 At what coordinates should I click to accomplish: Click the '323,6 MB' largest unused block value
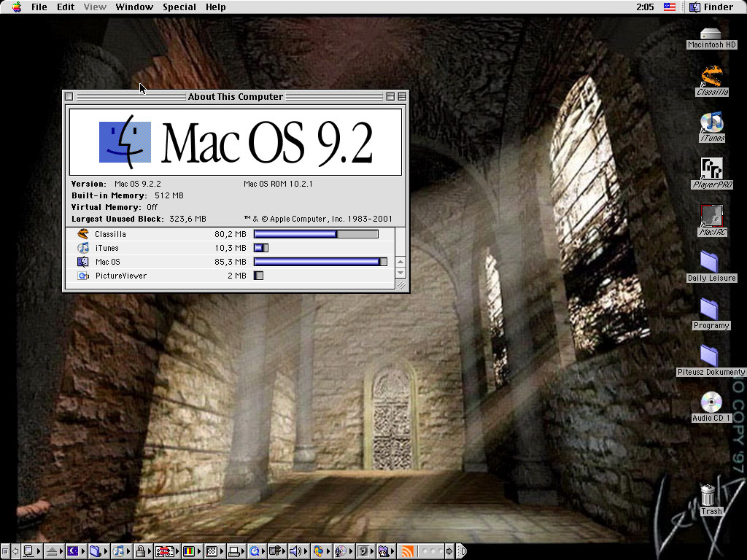click(187, 219)
